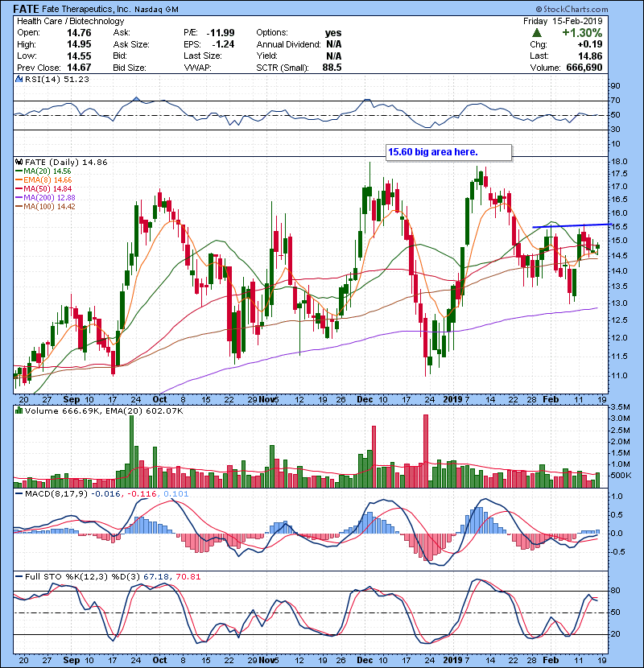Click the High value 14.95
This screenshot has height=668, width=644.
[79, 44]
